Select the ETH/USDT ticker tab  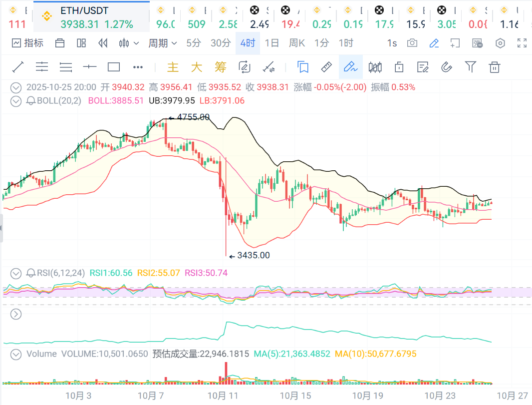(x=91, y=17)
